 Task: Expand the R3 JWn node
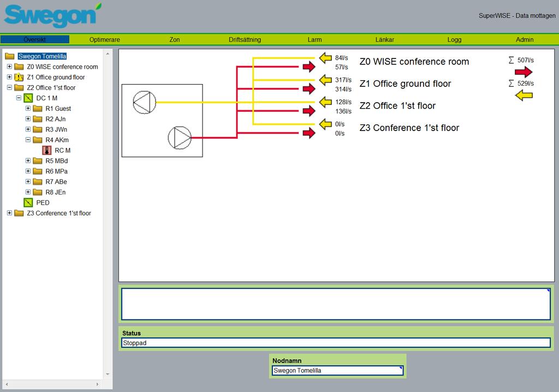click(x=28, y=129)
